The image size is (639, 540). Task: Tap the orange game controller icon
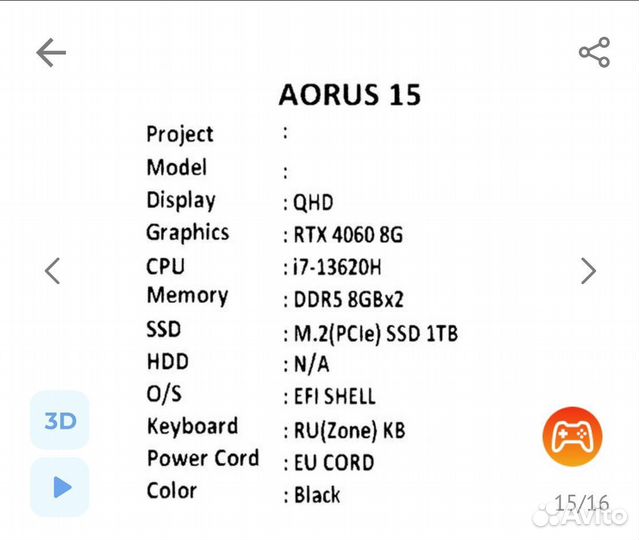point(572,436)
